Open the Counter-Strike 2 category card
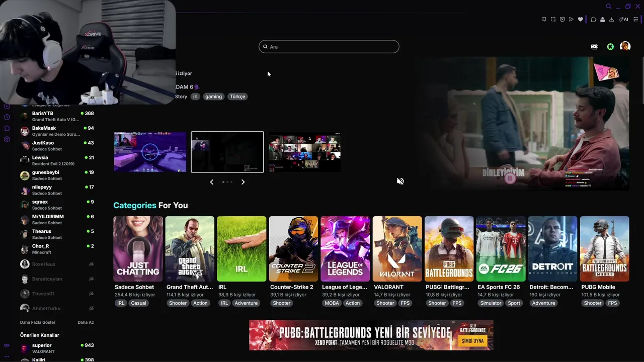 point(293,249)
